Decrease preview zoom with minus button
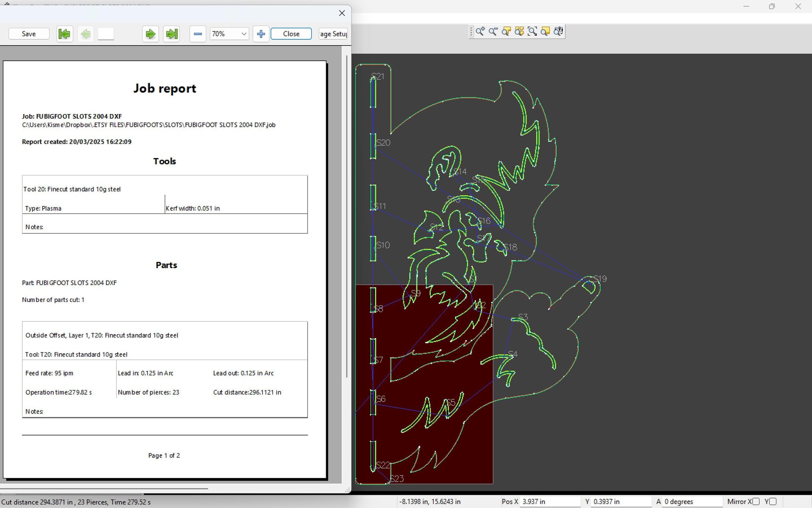 (198, 33)
